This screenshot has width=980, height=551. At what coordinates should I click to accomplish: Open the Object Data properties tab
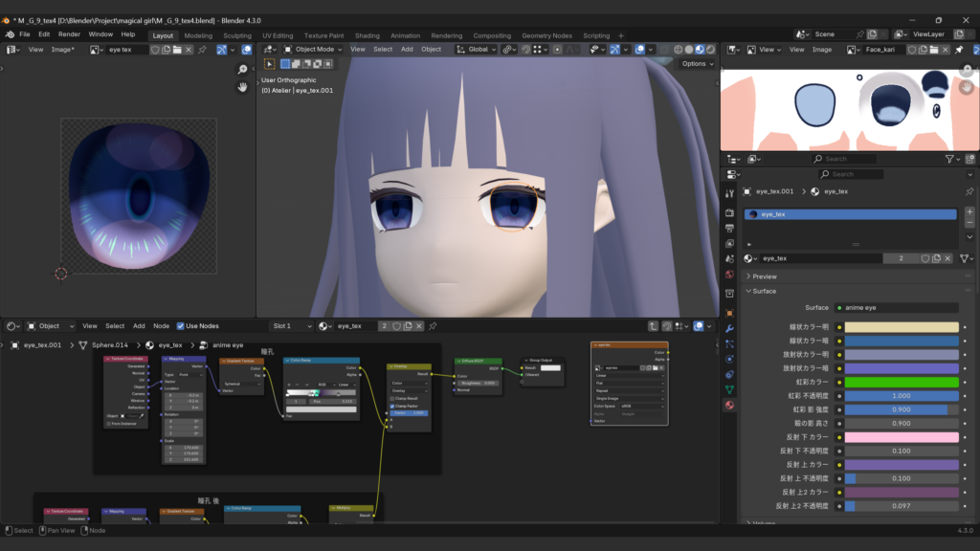coord(729,389)
